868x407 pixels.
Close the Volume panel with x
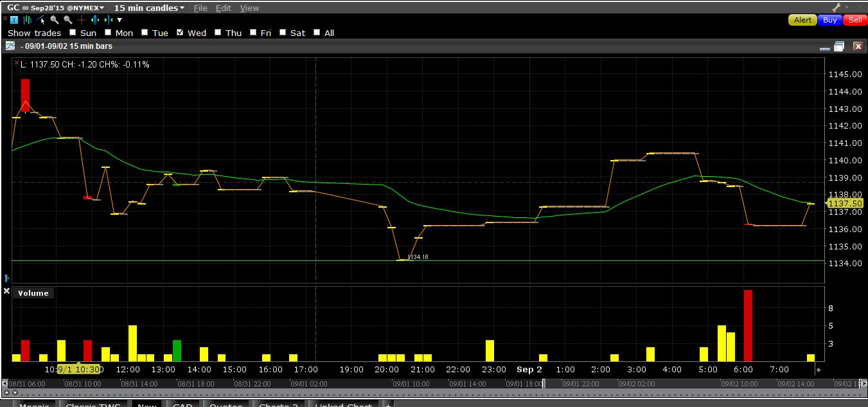click(6, 291)
